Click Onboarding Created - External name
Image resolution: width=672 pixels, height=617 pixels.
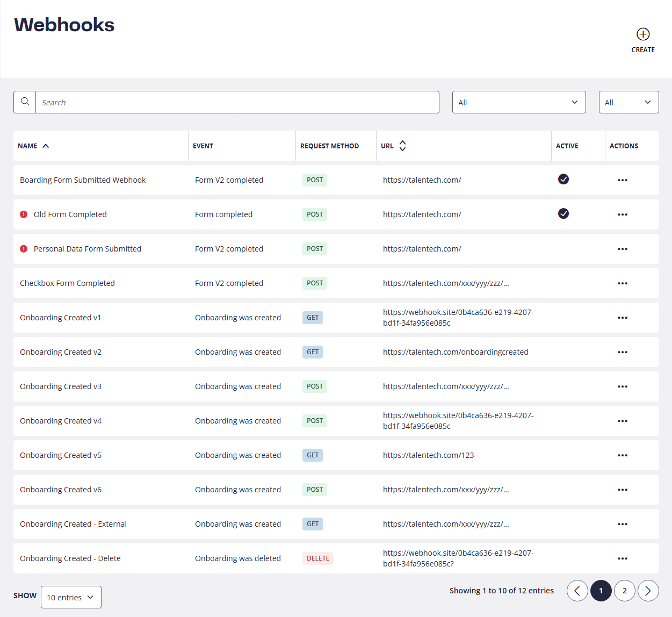tap(73, 524)
